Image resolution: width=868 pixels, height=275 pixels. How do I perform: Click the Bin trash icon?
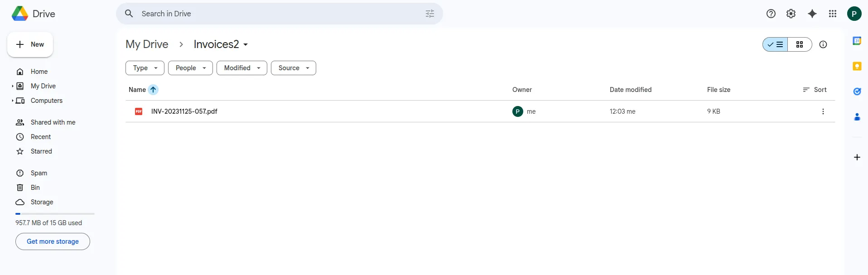20,188
